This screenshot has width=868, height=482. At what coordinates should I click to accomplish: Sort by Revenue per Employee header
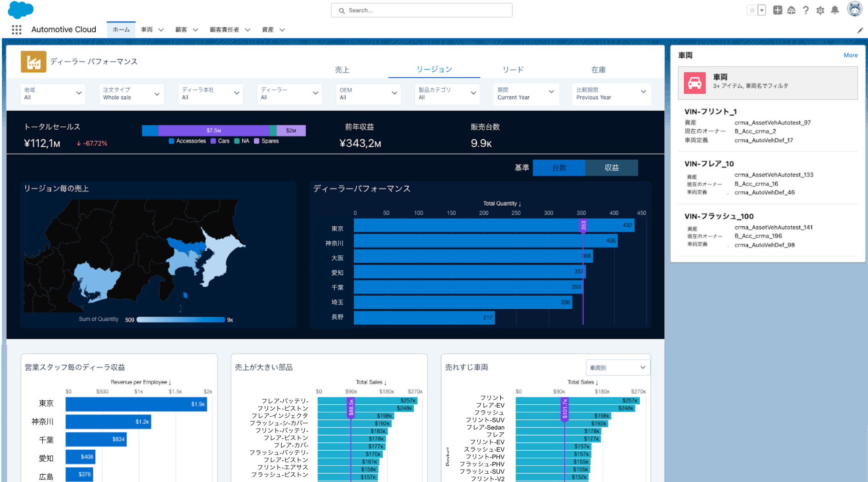[141, 382]
